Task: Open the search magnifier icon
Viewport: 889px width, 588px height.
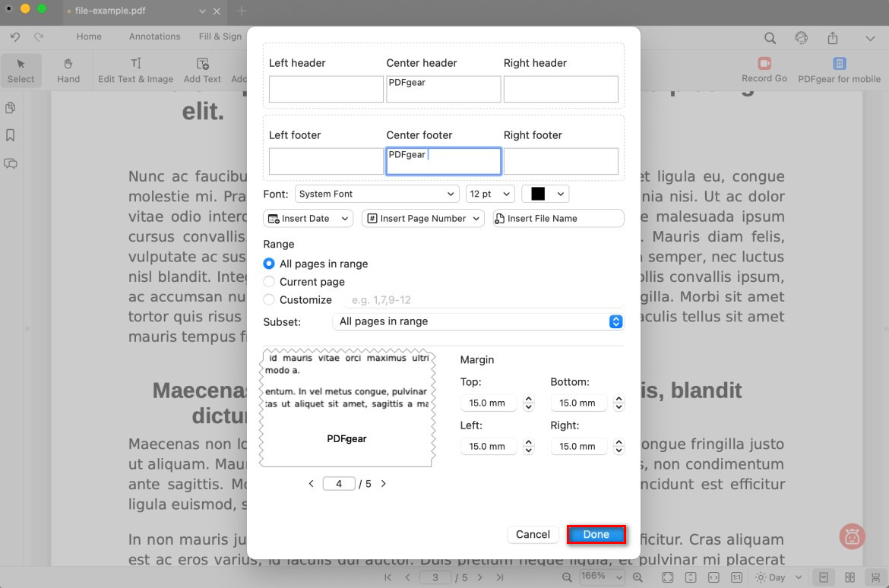Action: pyautogui.click(x=770, y=38)
